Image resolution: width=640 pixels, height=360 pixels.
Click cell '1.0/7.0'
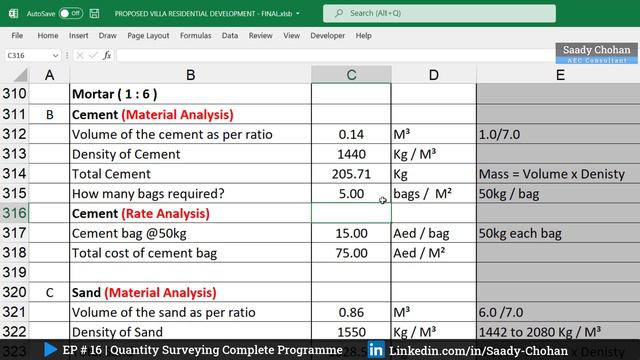(558, 134)
